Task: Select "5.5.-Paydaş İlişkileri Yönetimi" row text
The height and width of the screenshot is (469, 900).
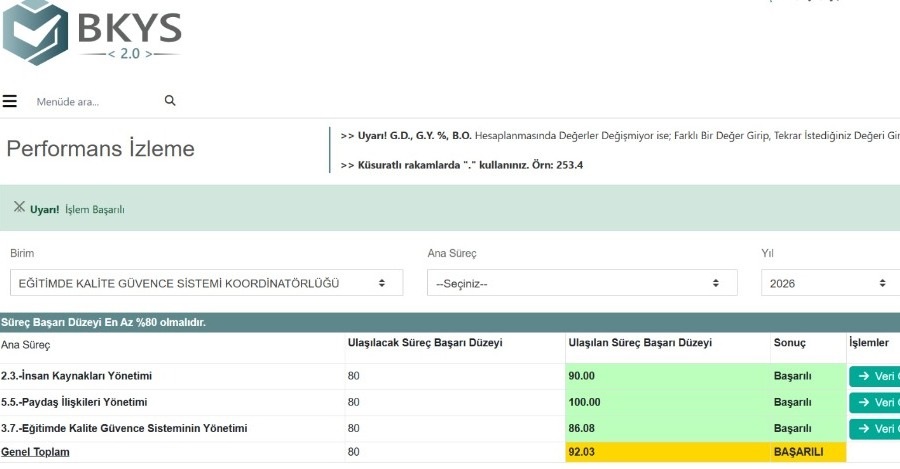Action: coord(74,402)
